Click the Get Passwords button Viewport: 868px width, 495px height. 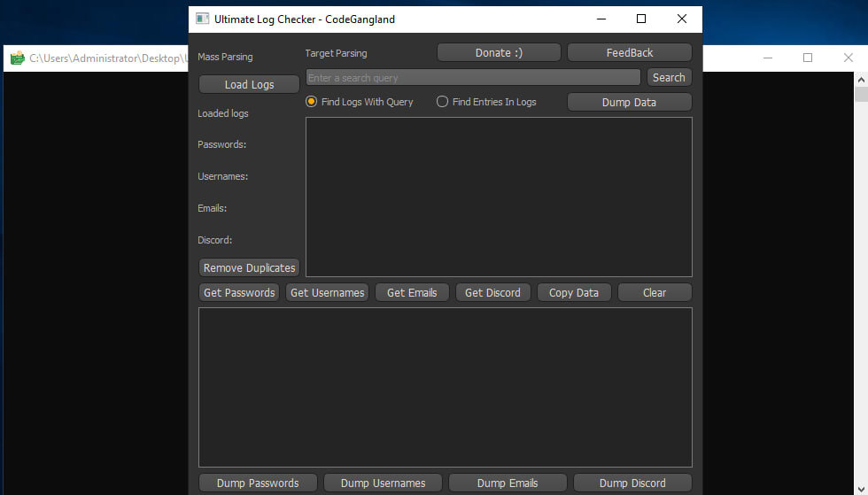239,293
